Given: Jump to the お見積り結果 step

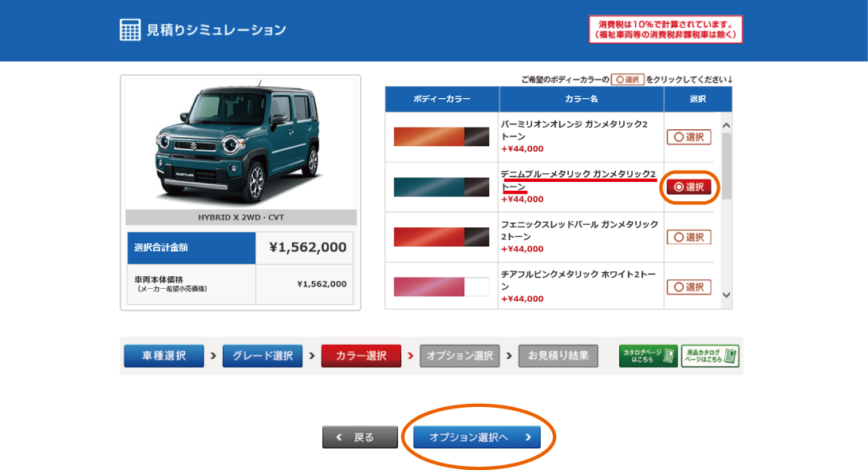Looking at the screenshot, I should click(x=558, y=356).
